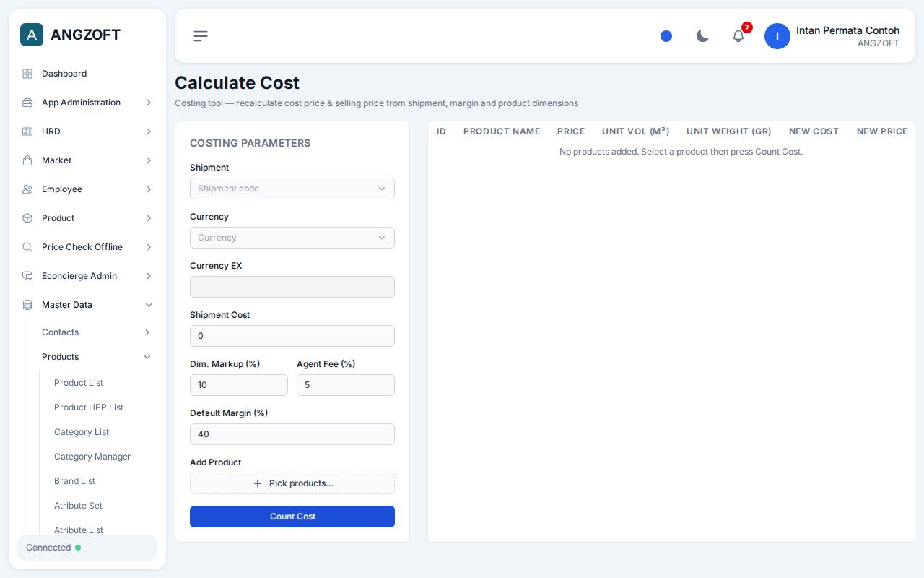Focus the Shipment Cost input
This screenshot has height=578, width=924.
pyautogui.click(x=292, y=336)
